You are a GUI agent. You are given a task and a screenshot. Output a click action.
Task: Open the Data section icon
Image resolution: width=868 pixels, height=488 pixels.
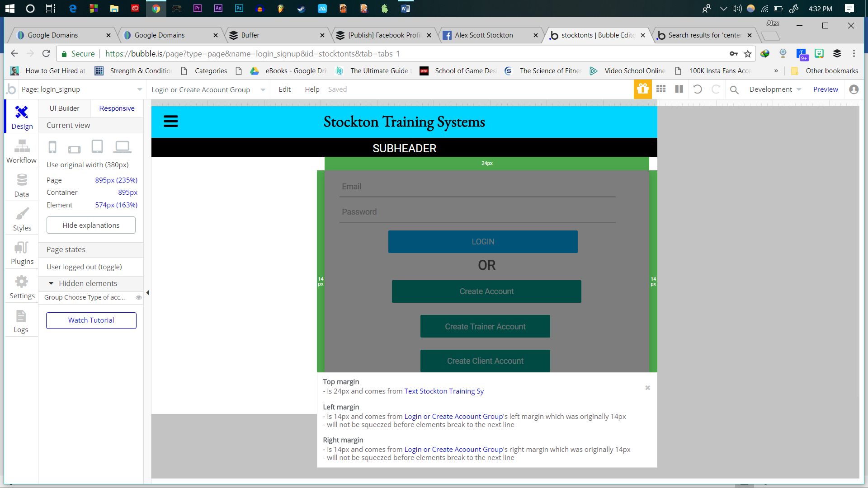(x=21, y=185)
